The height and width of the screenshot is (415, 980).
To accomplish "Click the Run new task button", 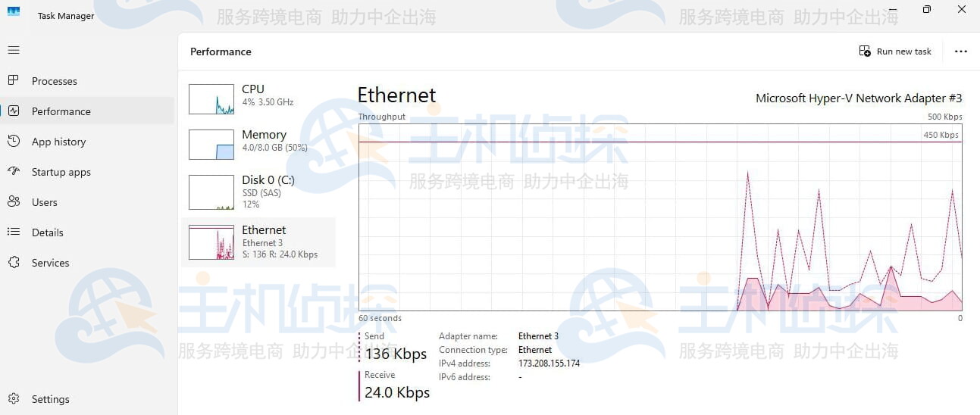I will (895, 51).
